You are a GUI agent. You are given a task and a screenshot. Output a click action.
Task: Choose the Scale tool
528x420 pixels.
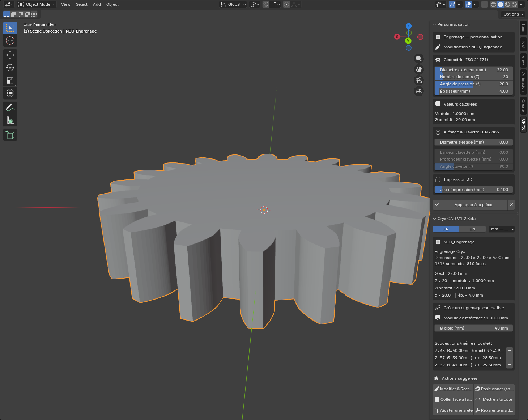click(10, 80)
